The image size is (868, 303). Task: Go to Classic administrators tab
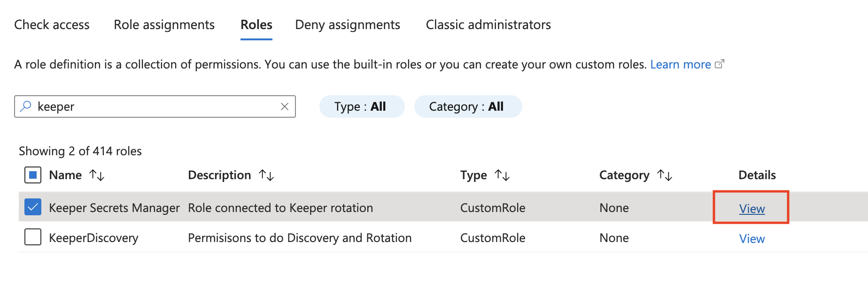point(488,24)
